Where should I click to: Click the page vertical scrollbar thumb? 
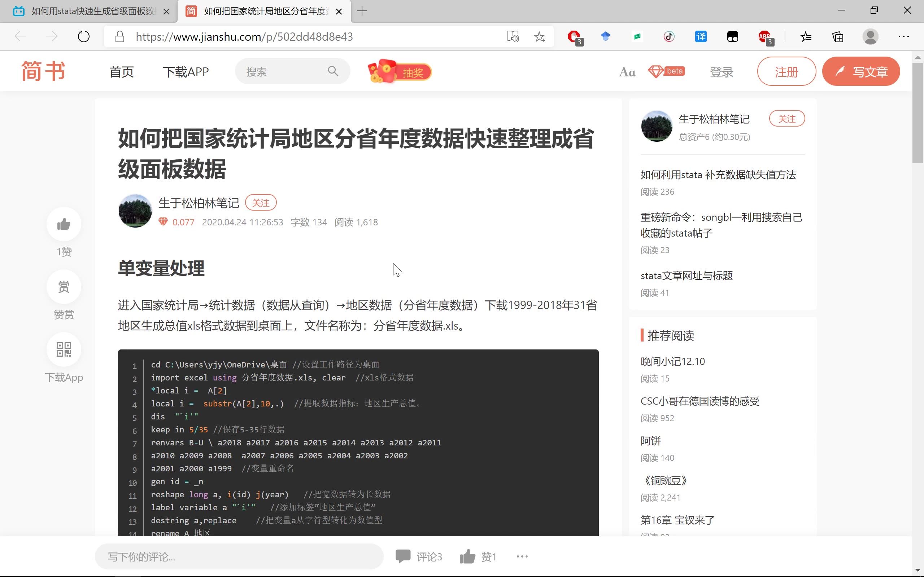[x=918, y=113]
